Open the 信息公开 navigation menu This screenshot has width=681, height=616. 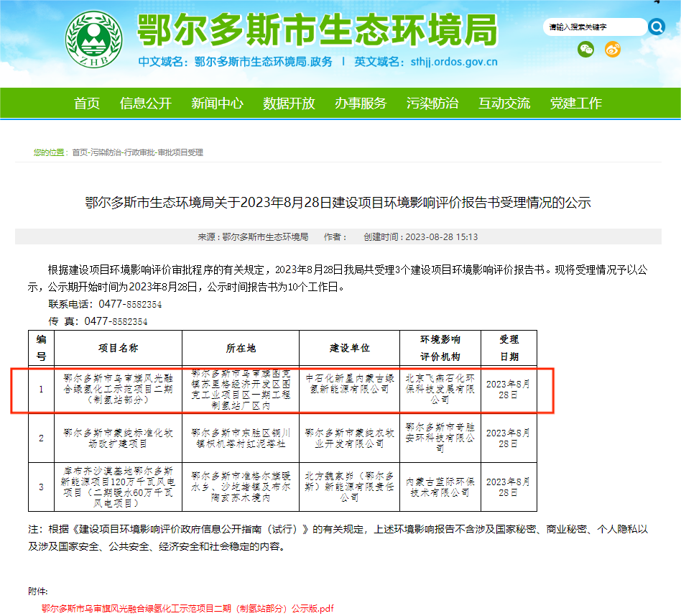coord(146,104)
